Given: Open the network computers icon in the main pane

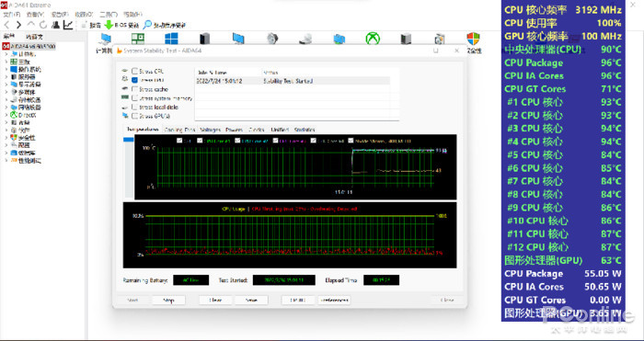Looking at the screenshot, I should 339,39.
